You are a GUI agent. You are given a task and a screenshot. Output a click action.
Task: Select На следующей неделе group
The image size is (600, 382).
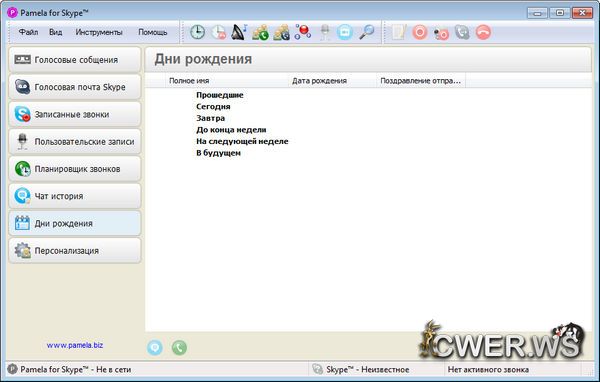click(242, 141)
